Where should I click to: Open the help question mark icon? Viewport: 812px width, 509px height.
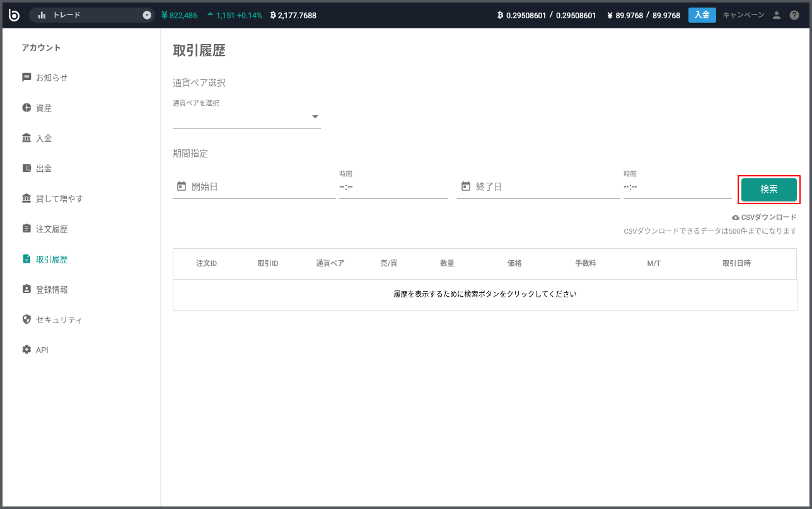[x=794, y=15]
